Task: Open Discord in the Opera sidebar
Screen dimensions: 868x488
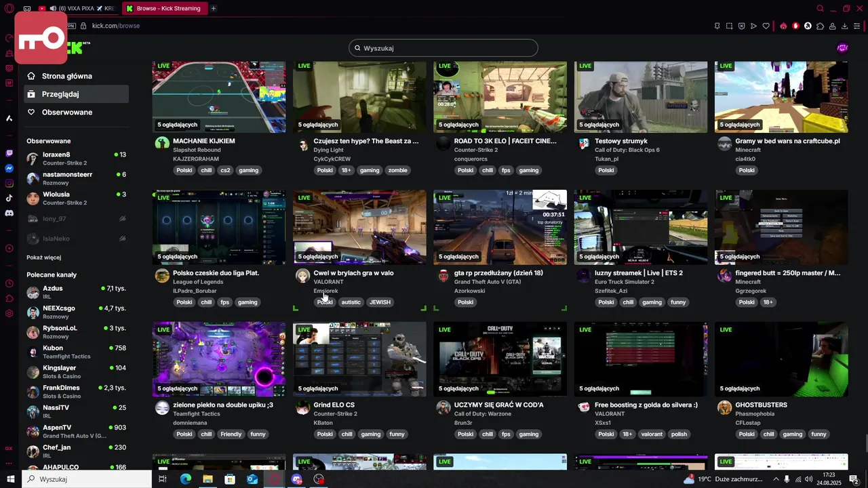Action: coord(9,213)
